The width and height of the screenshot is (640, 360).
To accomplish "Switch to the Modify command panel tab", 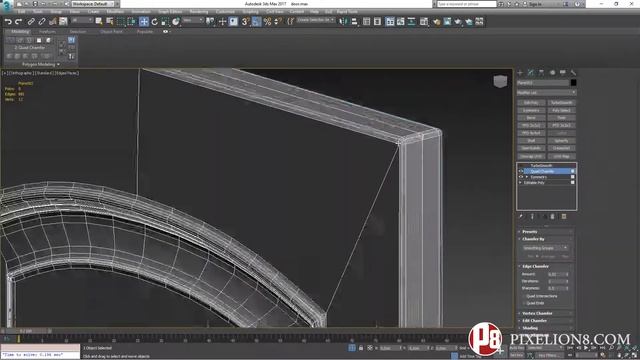I will tap(531, 73).
